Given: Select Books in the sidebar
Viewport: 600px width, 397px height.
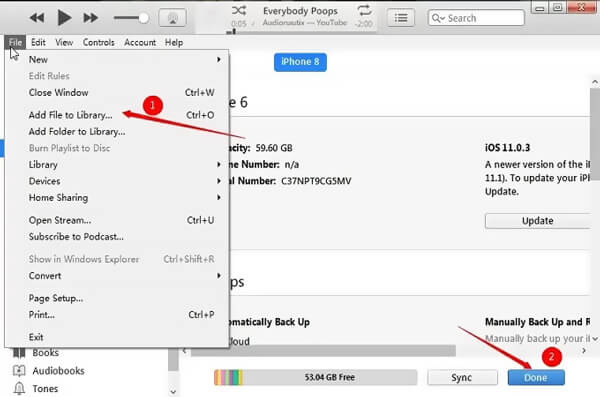Looking at the screenshot, I should (46, 353).
